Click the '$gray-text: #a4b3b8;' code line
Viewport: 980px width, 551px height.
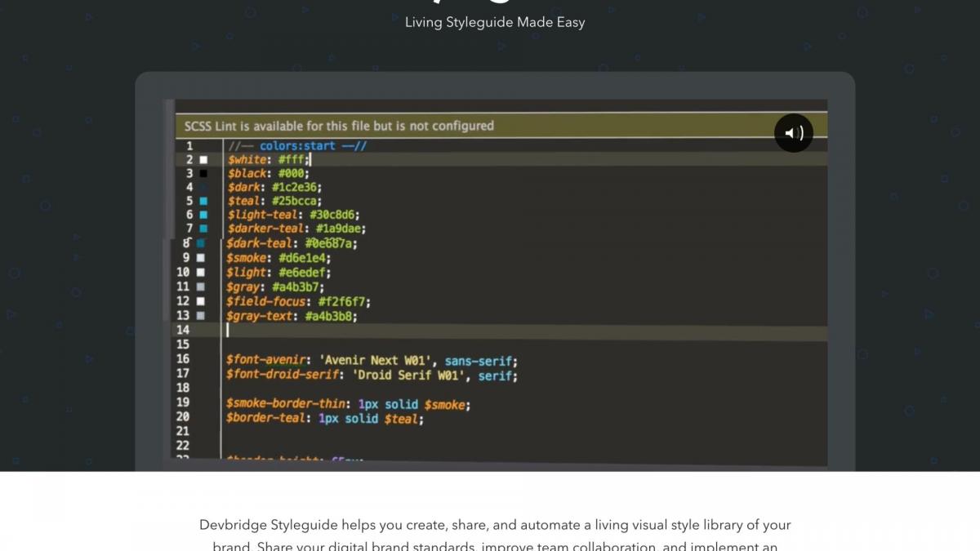tap(292, 316)
